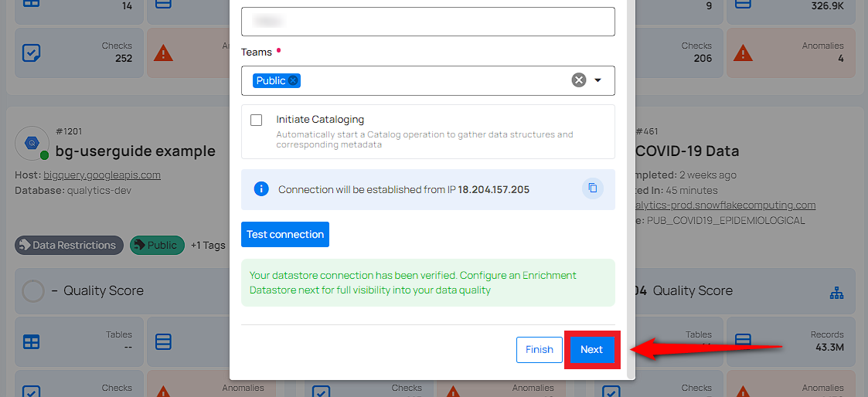
Task: Enable the Initiate Cataloging checkbox
Action: pyautogui.click(x=257, y=120)
